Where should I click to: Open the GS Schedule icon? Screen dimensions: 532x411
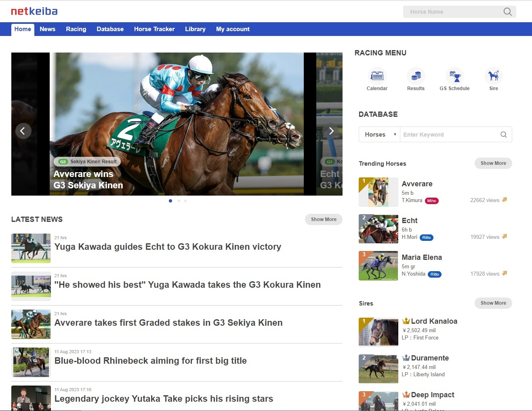pyautogui.click(x=455, y=79)
